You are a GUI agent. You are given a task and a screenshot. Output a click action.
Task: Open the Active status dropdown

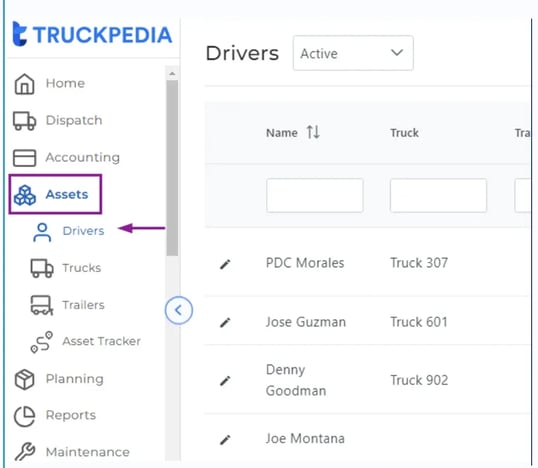tap(353, 53)
